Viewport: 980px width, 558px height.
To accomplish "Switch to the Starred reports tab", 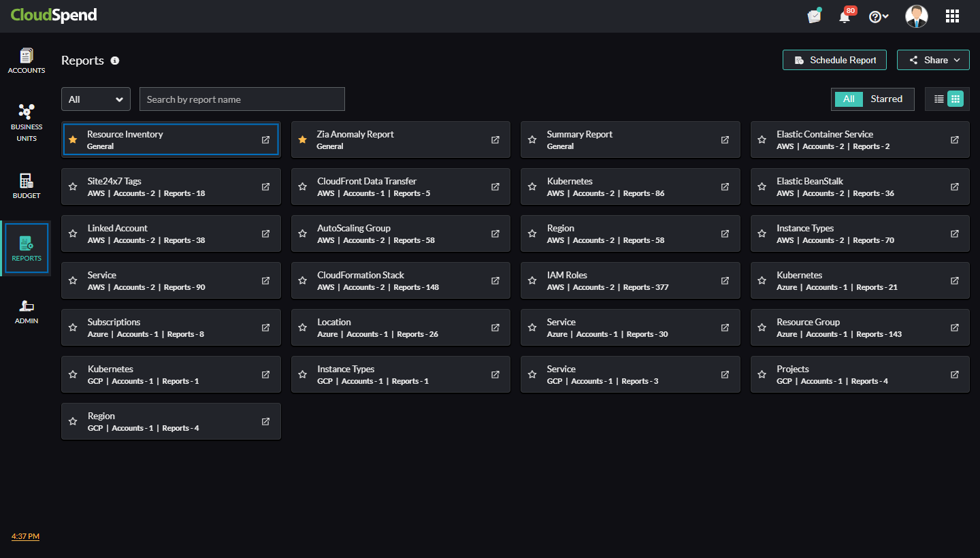I will click(x=887, y=99).
